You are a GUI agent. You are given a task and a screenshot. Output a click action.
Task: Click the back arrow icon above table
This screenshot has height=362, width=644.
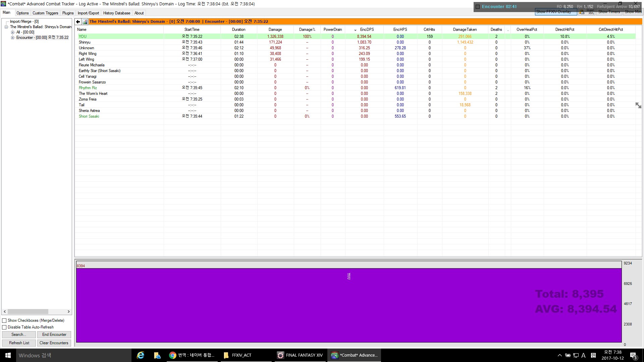(78, 21)
